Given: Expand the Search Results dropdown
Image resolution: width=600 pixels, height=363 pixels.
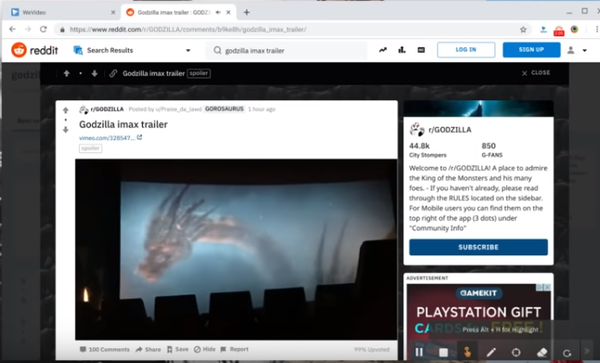Looking at the screenshot, I should tap(188, 50).
